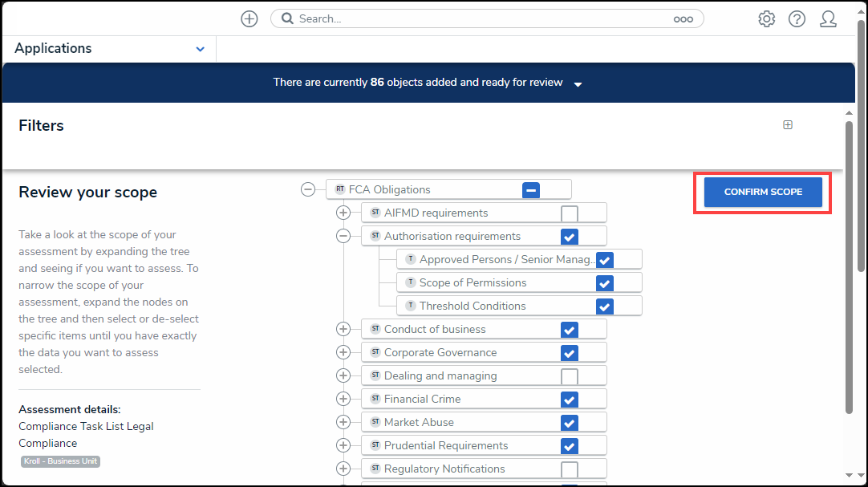Screen dimensions: 868x487
Task: Enable the Dealing and managing checkbox
Action: (x=569, y=376)
